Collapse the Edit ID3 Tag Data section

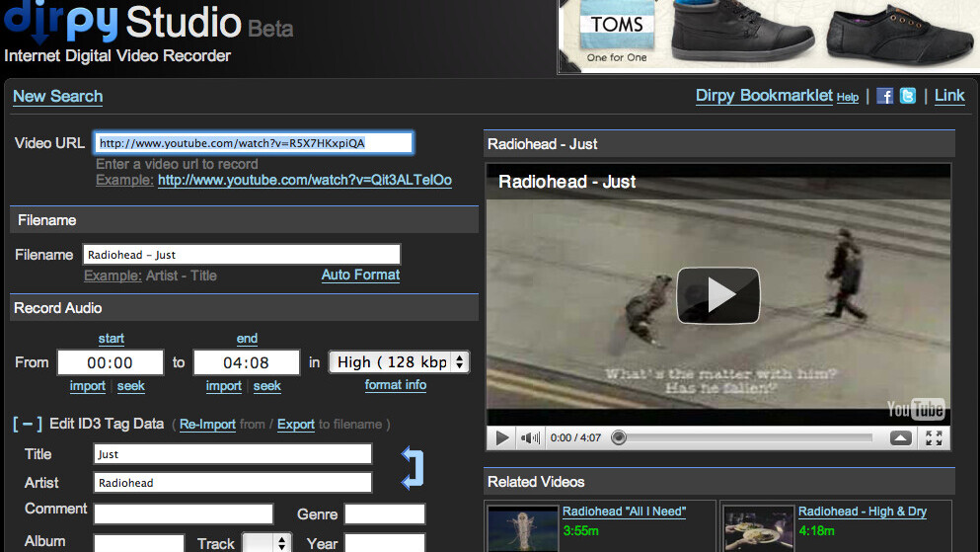tap(28, 424)
